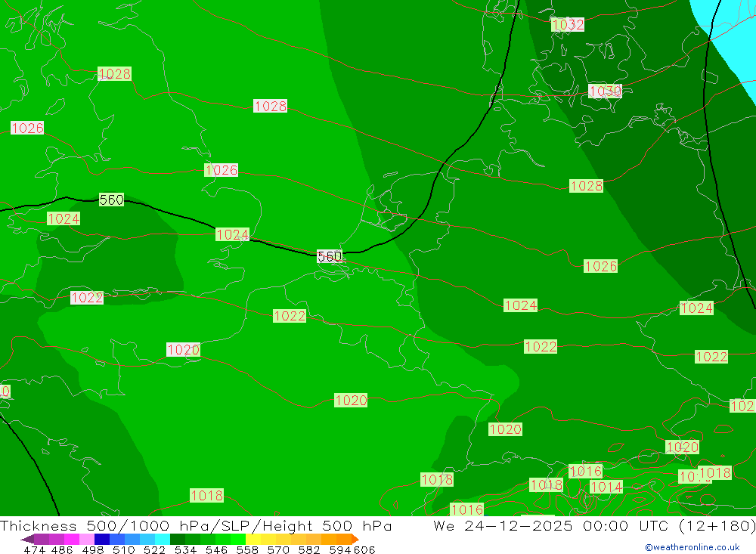Click the darkest green legend swatch above 534
Image resolution: width=756 pixels, height=554 pixels.
178,539
